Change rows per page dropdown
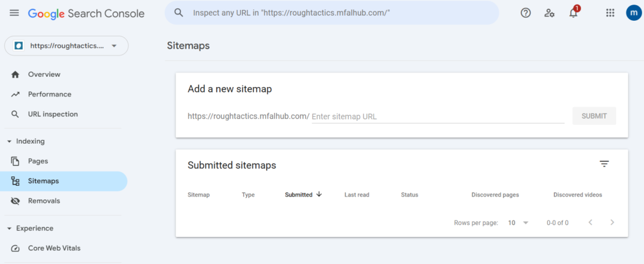This screenshot has width=644, height=264. [x=518, y=222]
